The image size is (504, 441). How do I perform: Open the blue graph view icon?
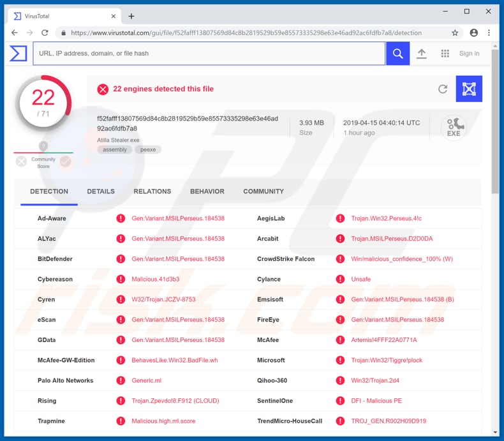tap(469, 89)
